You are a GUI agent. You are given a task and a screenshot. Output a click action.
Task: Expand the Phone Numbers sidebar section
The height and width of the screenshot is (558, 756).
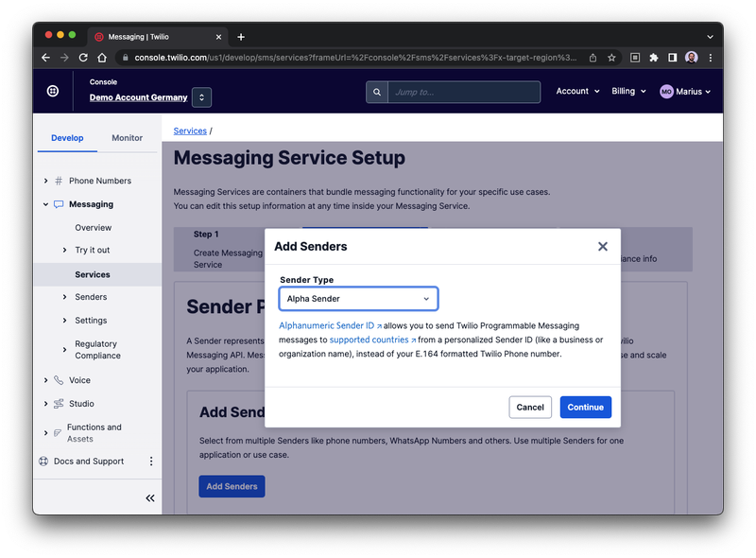(x=46, y=181)
